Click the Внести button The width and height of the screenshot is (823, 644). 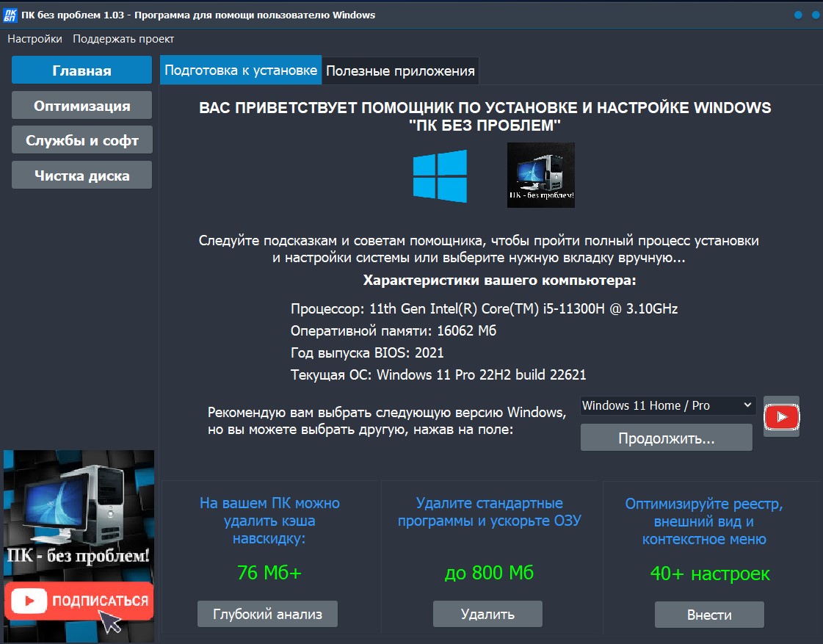pos(709,615)
